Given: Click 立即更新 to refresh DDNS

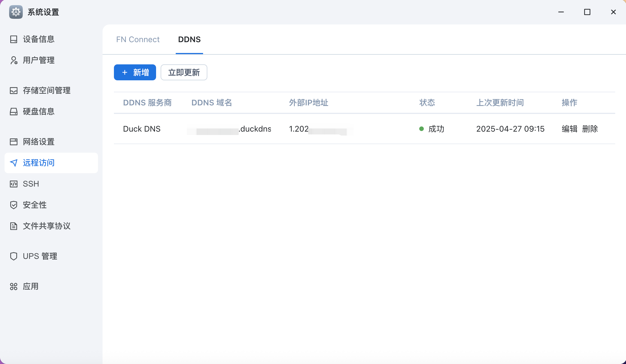Looking at the screenshot, I should (x=184, y=72).
